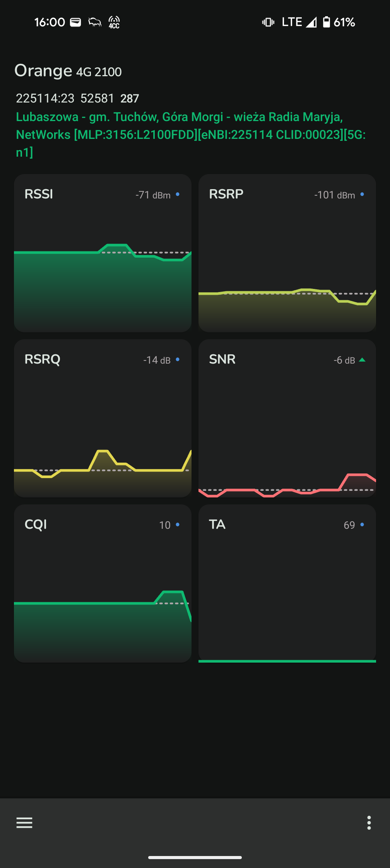This screenshot has width=390, height=868.
Task: Tap the green Lubaszowa site description text
Action: pos(191,135)
